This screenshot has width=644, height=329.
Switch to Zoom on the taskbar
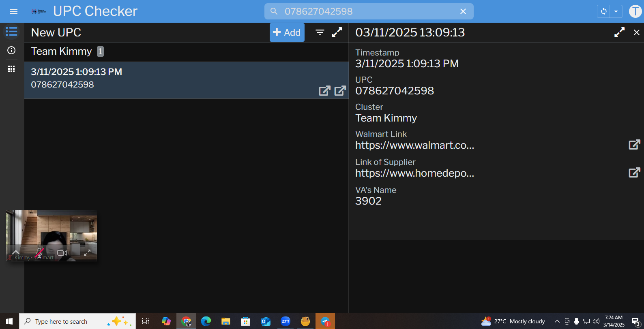point(286,321)
